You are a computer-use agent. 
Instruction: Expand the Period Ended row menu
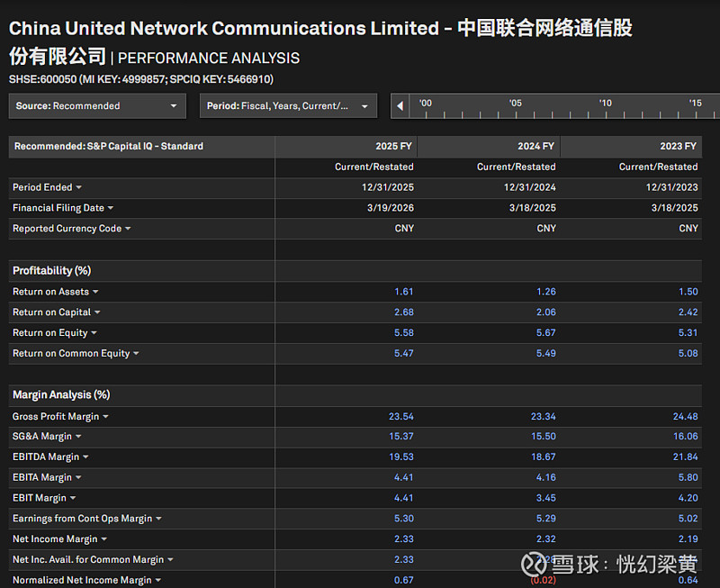click(x=79, y=187)
